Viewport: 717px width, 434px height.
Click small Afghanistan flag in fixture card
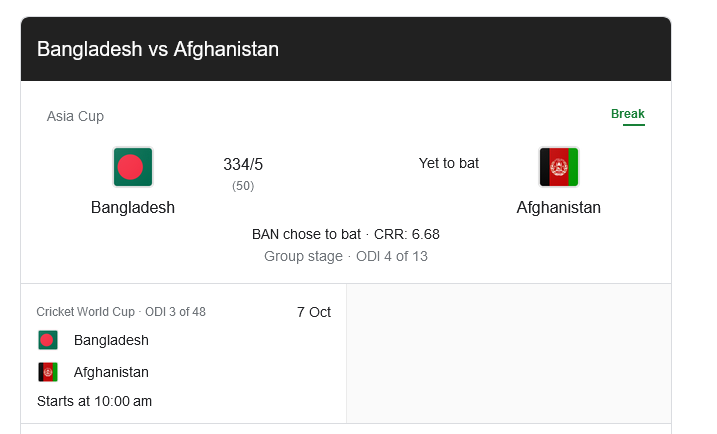click(x=48, y=372)
